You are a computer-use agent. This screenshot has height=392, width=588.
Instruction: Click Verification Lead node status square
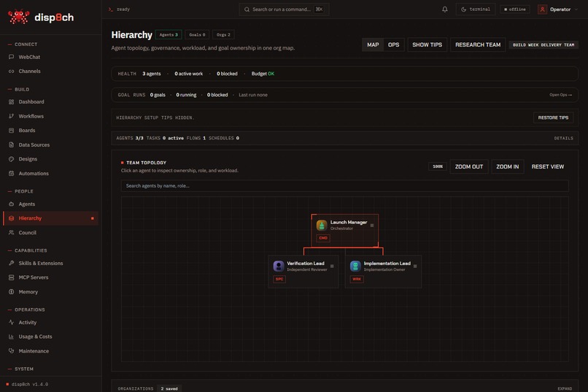click(332, 266)
